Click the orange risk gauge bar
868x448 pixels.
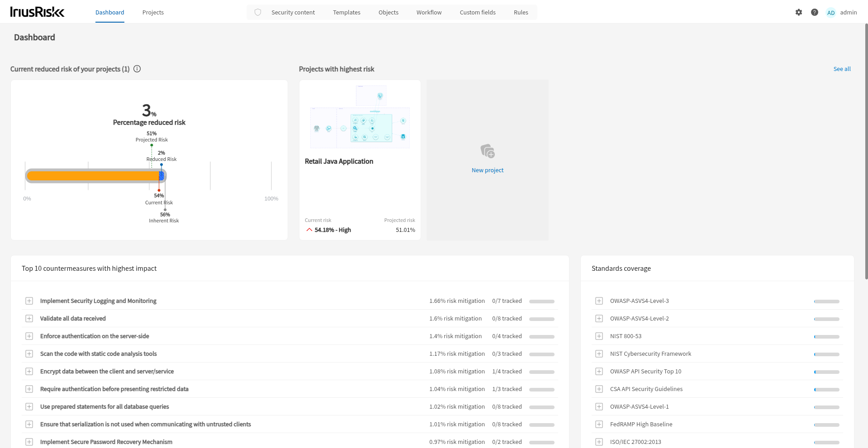[x=93, y=176]
